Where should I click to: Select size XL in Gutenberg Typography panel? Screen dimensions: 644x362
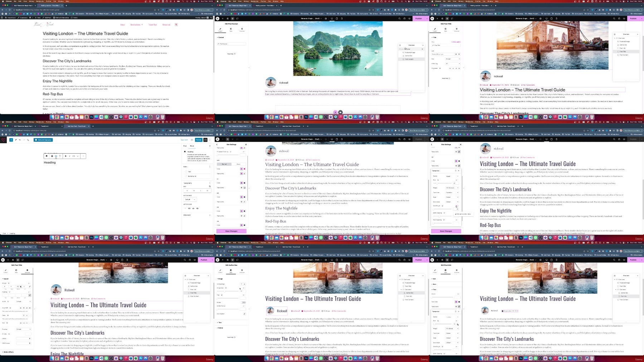pyautogui.click(x=207, y=190)
